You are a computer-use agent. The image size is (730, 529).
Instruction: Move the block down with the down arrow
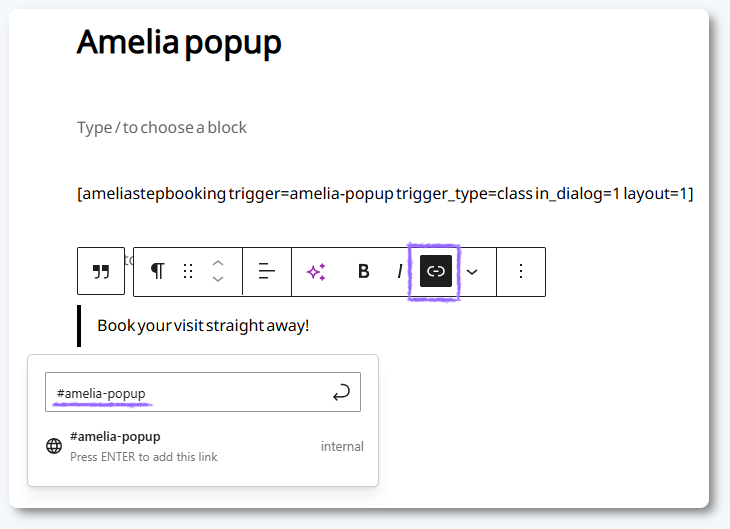point(218,280)
